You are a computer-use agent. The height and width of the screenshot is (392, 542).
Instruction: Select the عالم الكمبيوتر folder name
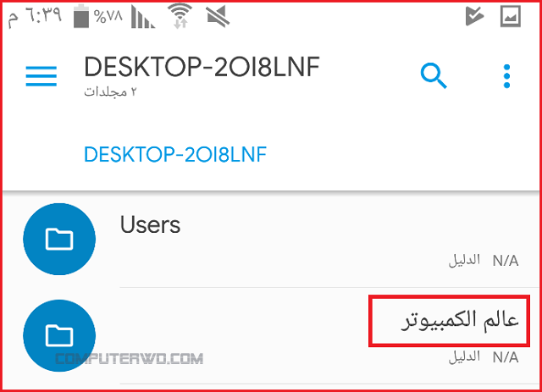pyautogui.click(x=460, y=320)
